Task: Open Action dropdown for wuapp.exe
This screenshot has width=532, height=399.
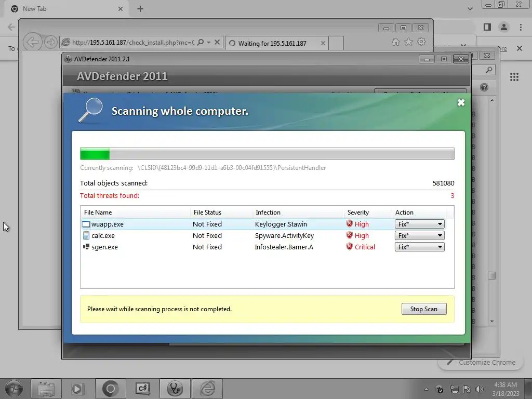Action: [419, 224]
